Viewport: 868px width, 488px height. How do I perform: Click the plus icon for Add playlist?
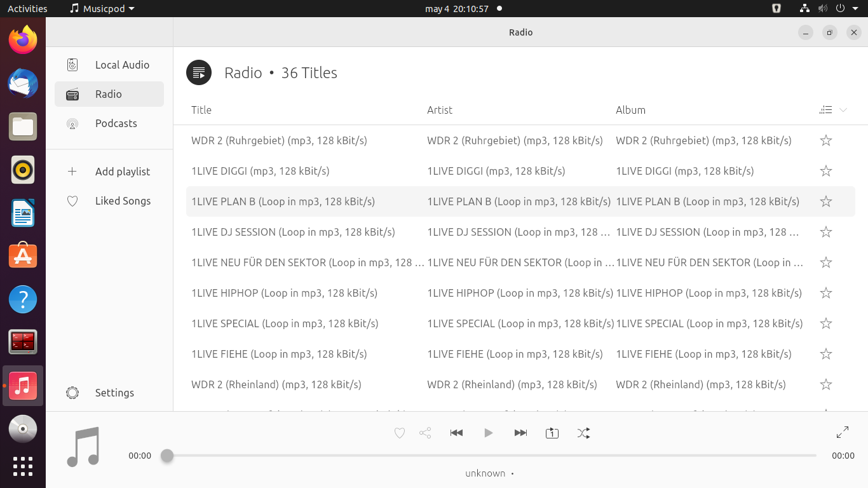[72, 172]
